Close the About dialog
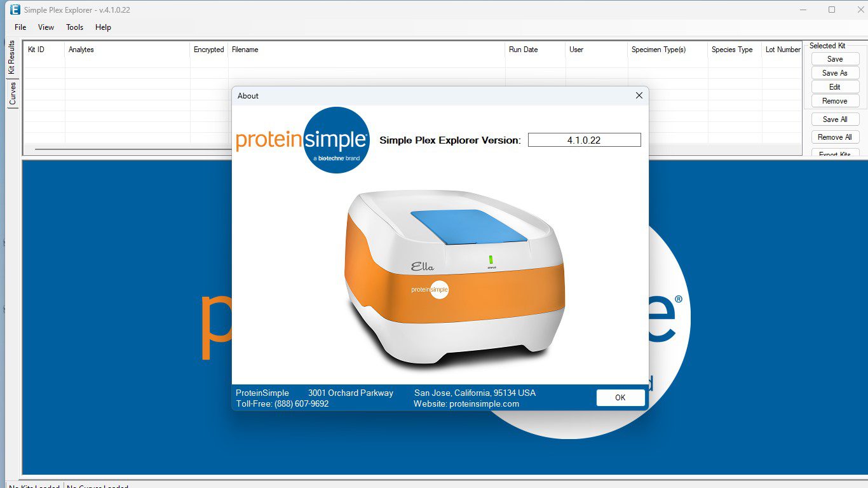Viewport: 868px width, 488px height. [x=639, y=95]
